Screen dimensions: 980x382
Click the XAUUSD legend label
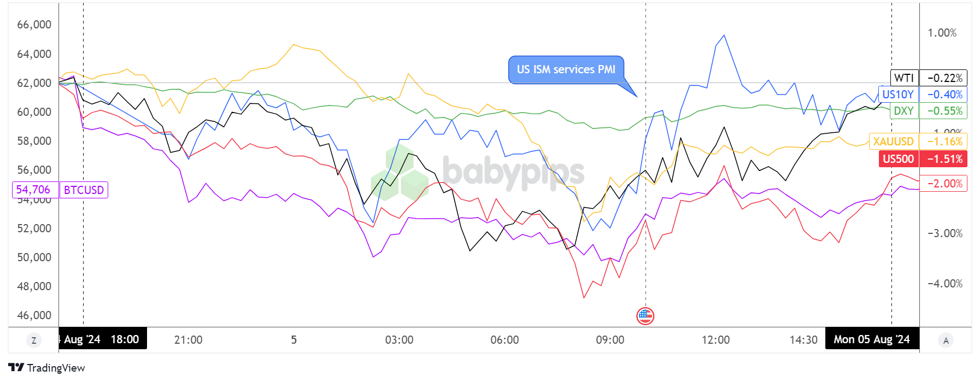click(x=894, y=142)
